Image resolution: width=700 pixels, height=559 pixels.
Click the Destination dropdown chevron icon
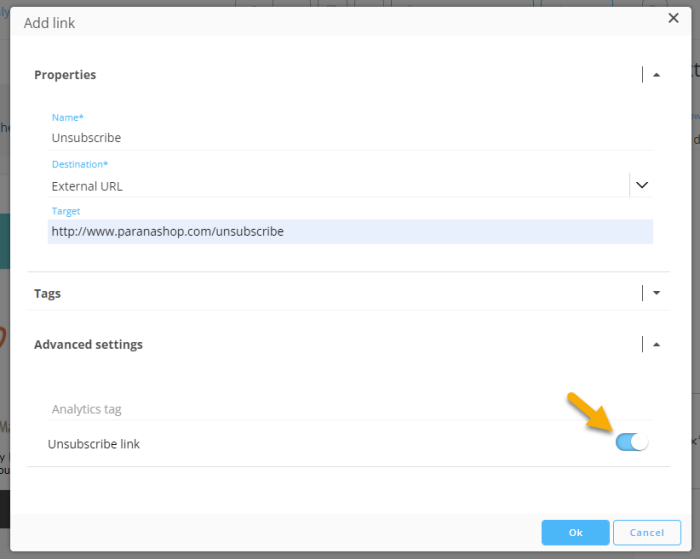coord(642,185)
